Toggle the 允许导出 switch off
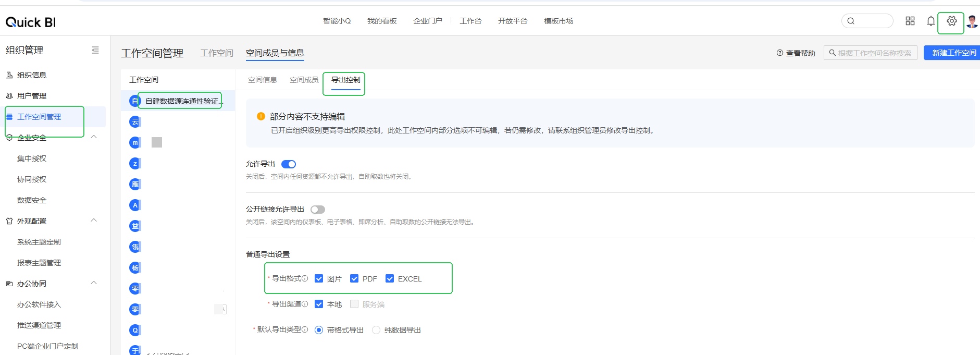The height and width of the screenshot is (355, 980). click(x=289, y=164)
